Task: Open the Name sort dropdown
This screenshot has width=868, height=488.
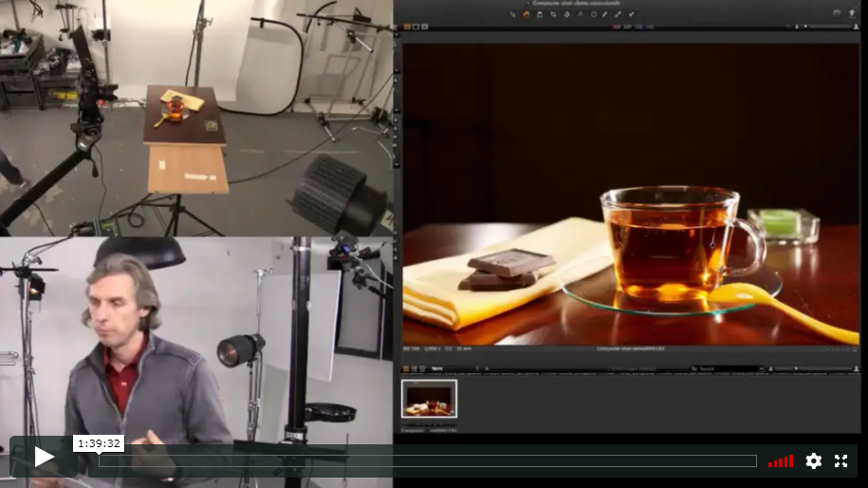Action: (x=454, y=368)
